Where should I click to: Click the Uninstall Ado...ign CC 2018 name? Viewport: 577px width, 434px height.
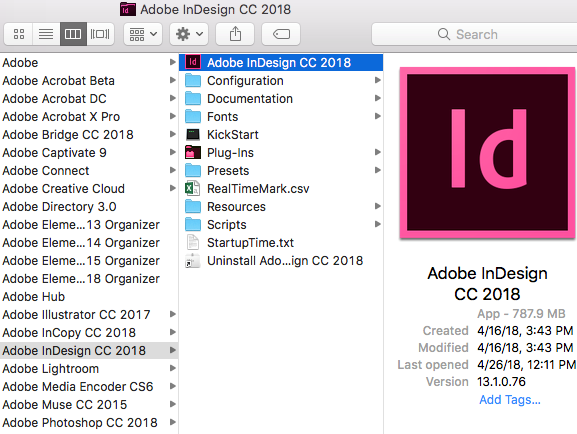click(285, 261)
